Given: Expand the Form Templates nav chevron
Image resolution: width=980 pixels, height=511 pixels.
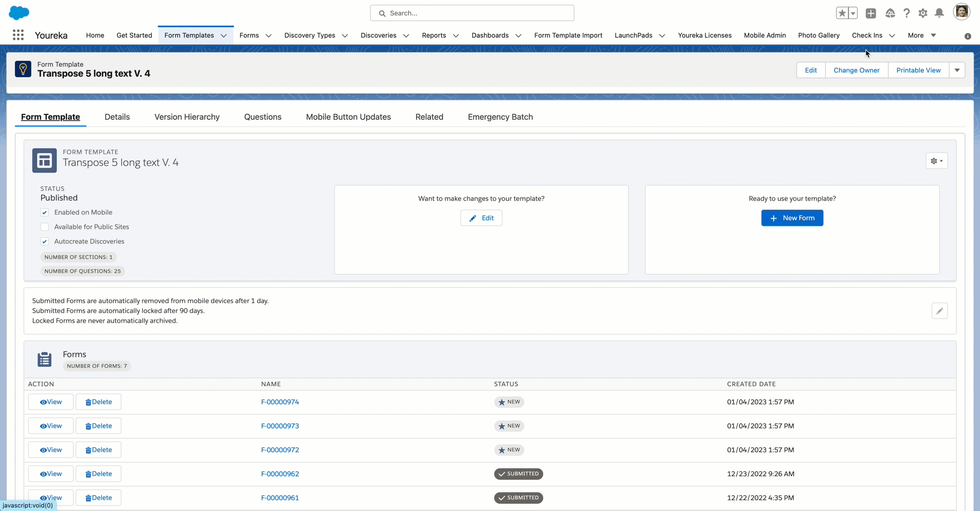Looking at the screenshot, I should [224, 36].
